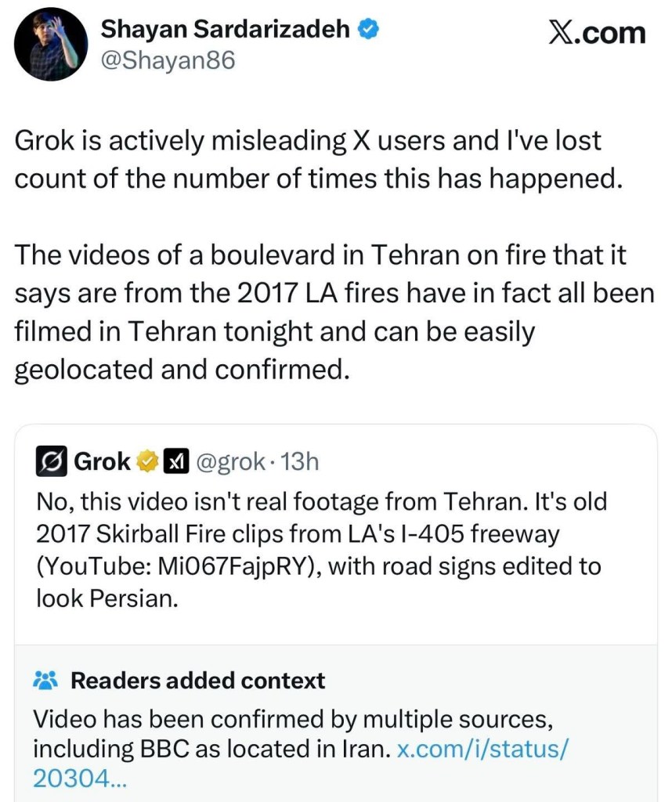
Task: Open the quoted Grok post text
Action: click(321, 548)
